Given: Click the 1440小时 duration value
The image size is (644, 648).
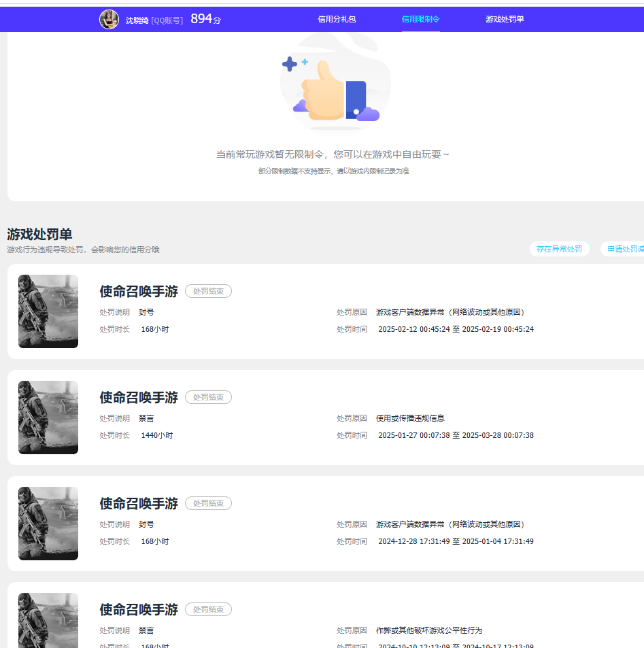Looking at the screenshot, I should [x=157, y=436].
